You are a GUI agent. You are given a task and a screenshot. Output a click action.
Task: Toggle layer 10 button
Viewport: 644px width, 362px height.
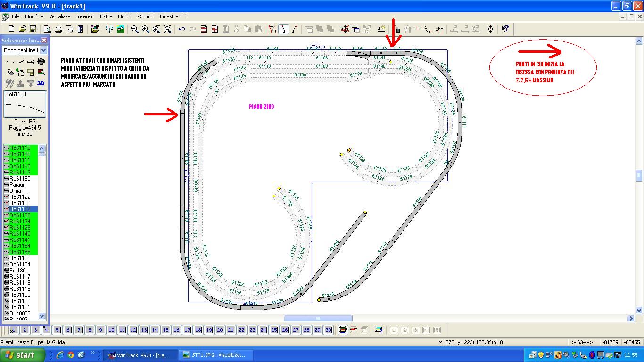[111, 330]
